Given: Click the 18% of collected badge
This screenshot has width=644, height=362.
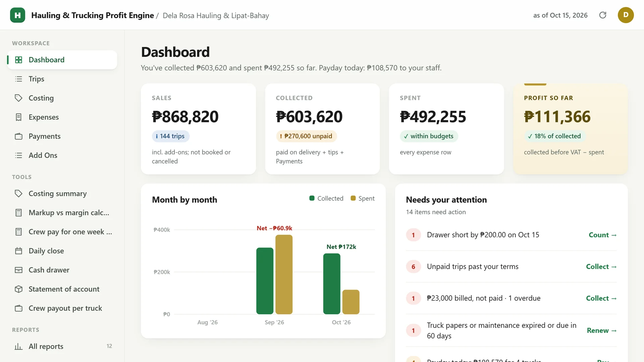Looking at the screenshot, I should tap(554, 136).
